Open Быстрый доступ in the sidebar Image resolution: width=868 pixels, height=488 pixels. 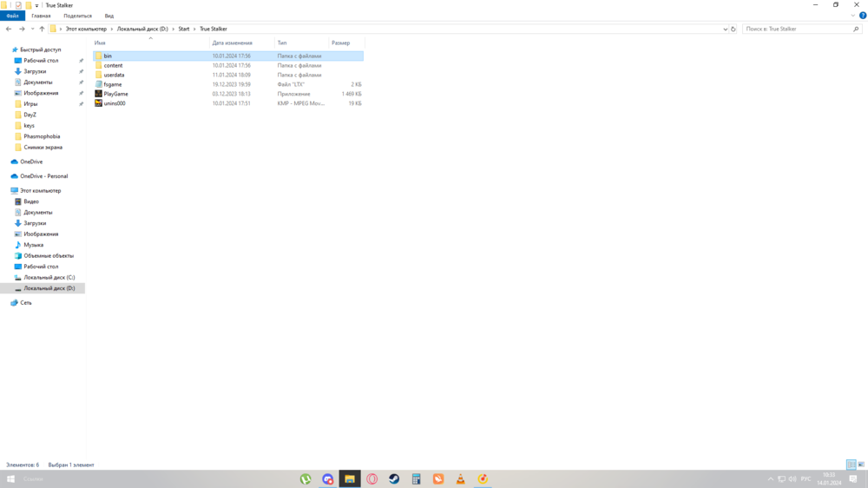click(41, 49)
